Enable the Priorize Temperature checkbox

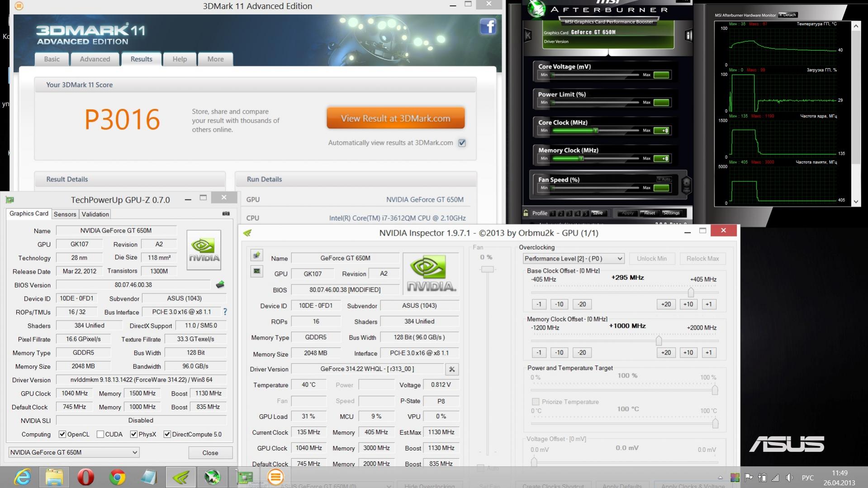click(x=536, y=402)
